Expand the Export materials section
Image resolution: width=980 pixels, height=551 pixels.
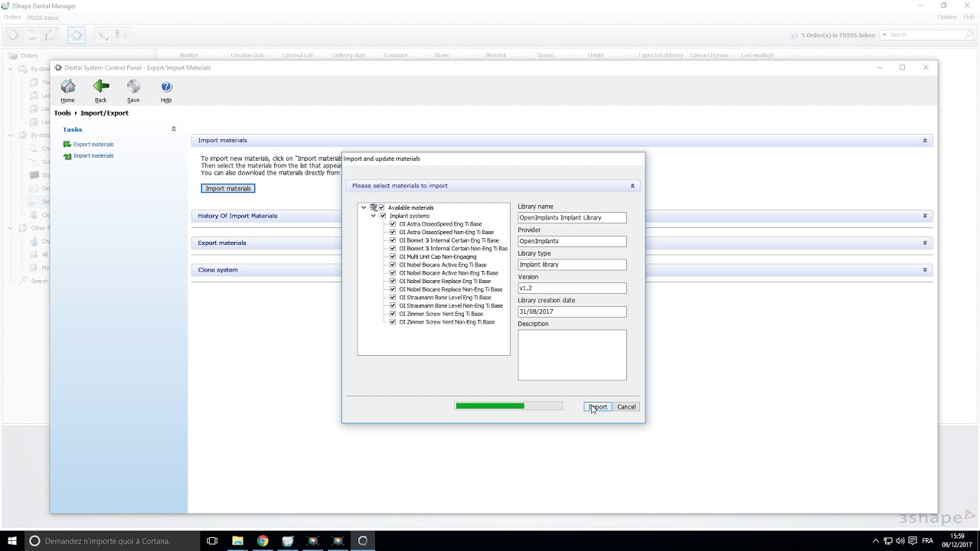click(925, 243)
